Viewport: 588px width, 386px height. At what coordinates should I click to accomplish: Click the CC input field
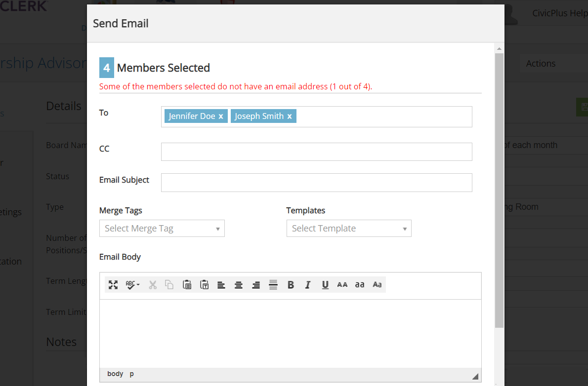(x=317, y=152)
